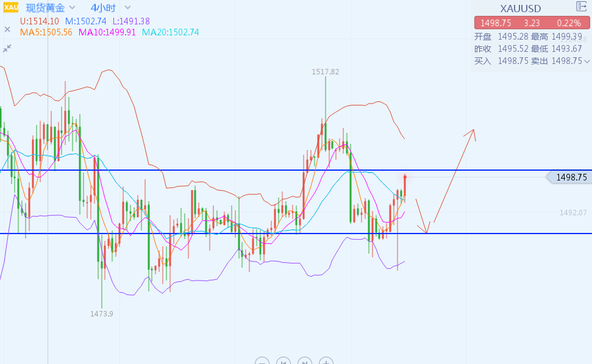Click the collapse arrows icon at left
The width and height of the screenshot is (592, 364).
(x=7, y=48)
